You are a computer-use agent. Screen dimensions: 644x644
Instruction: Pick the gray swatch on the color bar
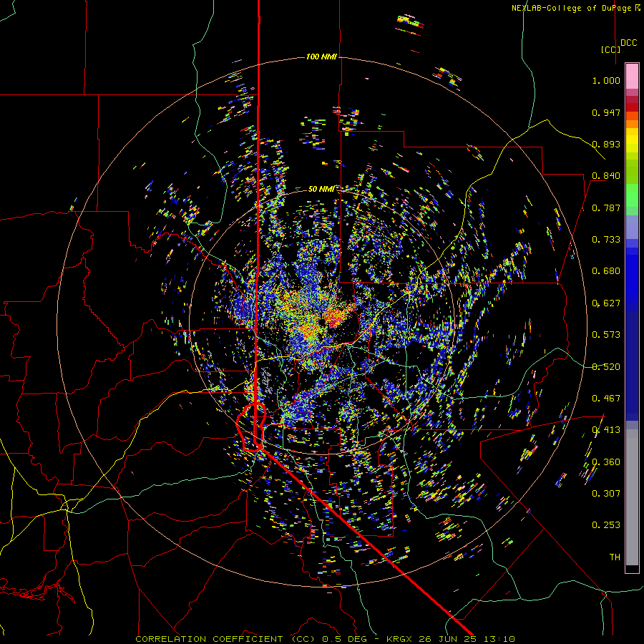pos(632,497)
